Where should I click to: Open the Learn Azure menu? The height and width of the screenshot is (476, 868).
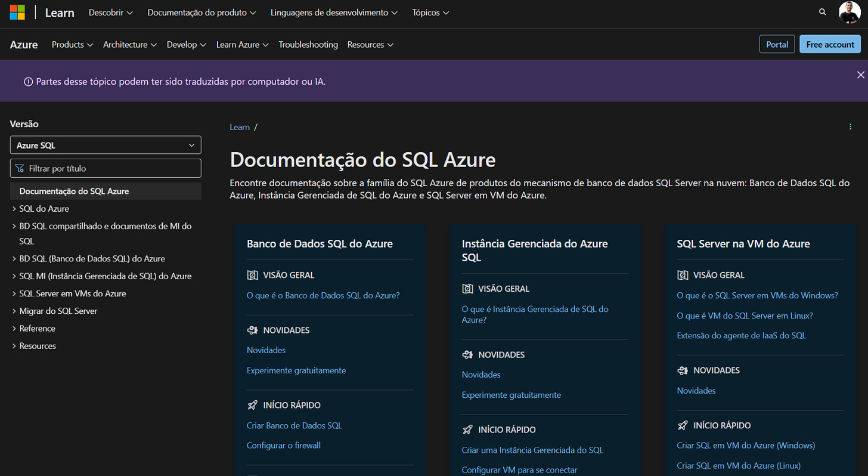[x=243, y=45]
